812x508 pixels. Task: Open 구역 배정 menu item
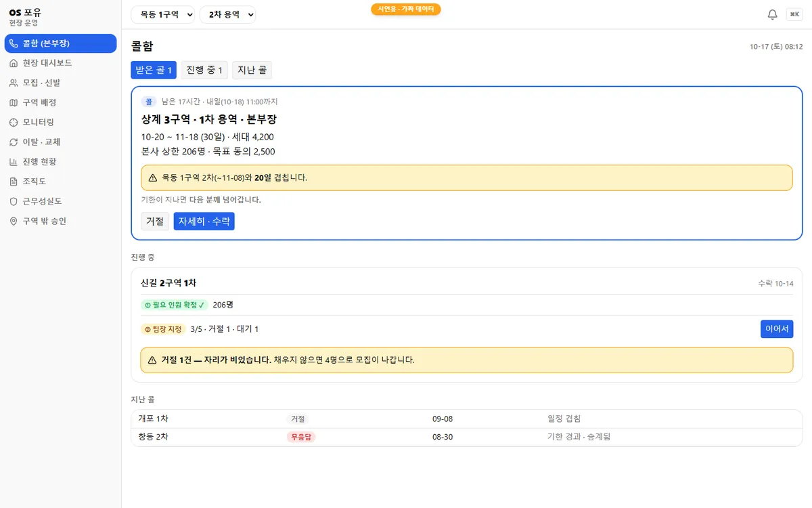tap(60, 102)
